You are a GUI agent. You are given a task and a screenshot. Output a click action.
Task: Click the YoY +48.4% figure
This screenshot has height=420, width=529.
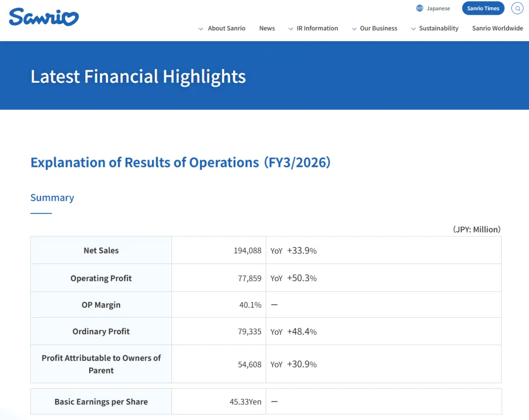coord(293,332)
